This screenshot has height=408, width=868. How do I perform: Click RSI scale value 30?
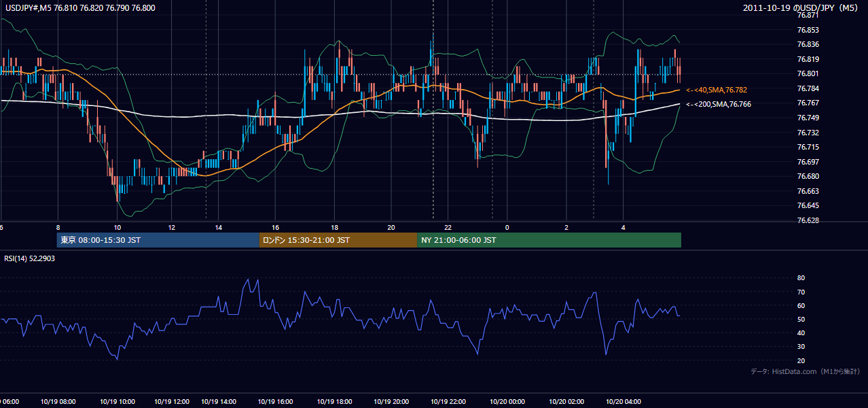[801, 347]
